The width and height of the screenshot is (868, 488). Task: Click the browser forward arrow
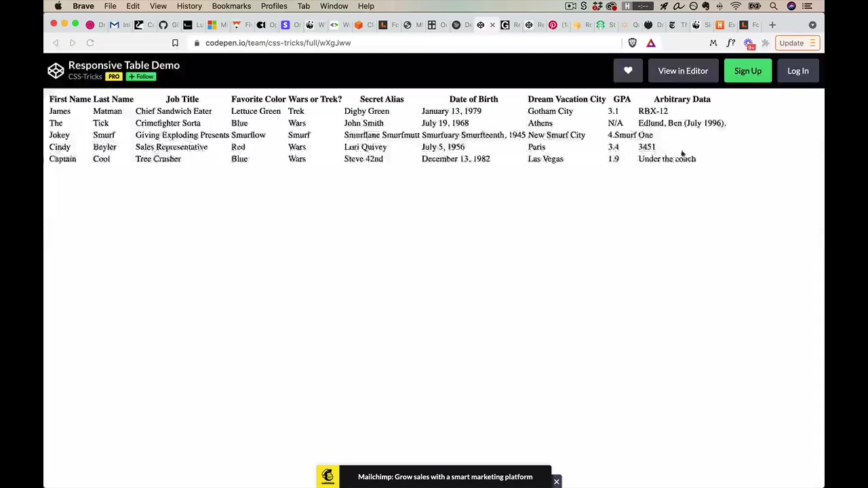coord(73,43)
